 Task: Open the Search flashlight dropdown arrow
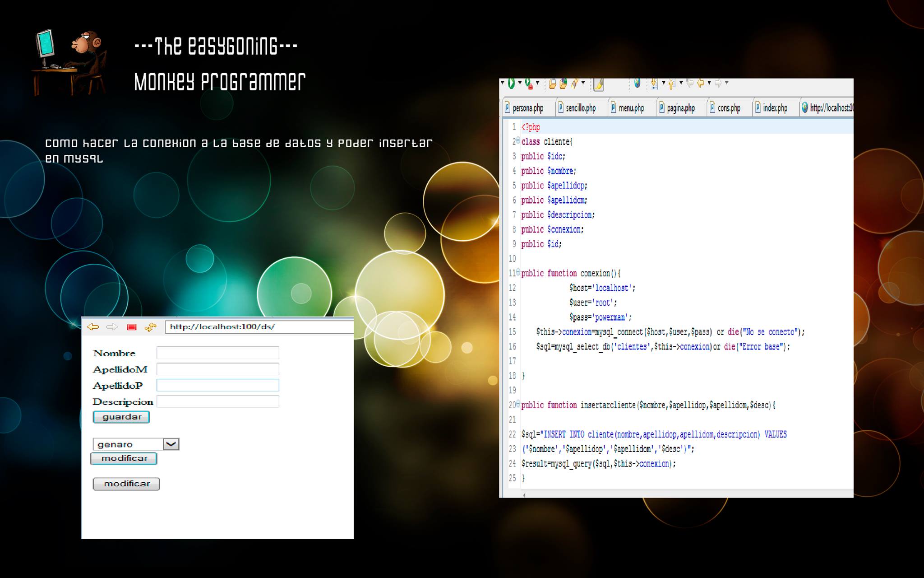(x=583, y=83)
